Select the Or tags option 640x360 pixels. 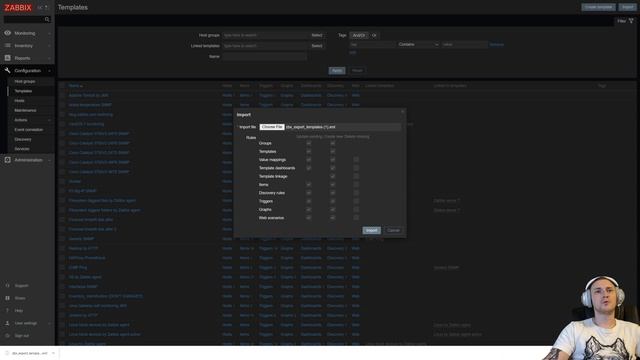[374, 36]
